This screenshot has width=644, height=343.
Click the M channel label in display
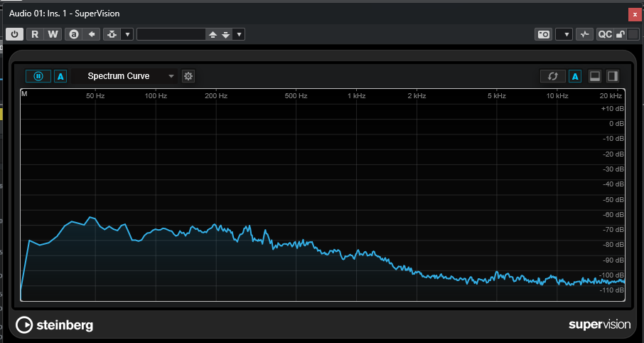pyautogui.click(x=24, y=94)
